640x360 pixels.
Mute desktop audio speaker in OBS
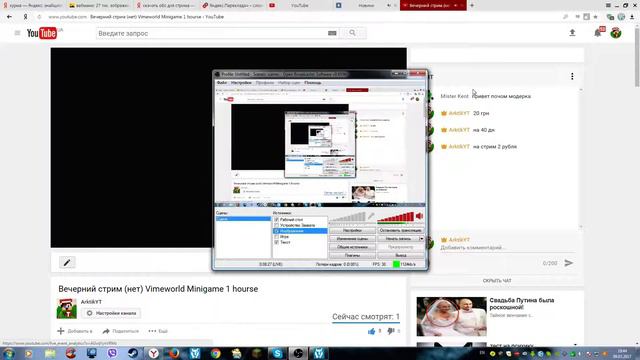(x=419, y=216)
